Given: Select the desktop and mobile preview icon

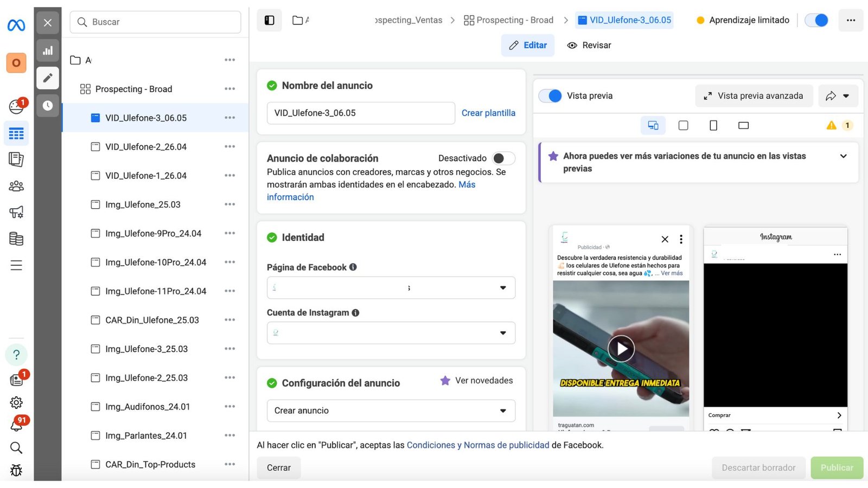Looking at the screenshot, I should tap(653, 125).
